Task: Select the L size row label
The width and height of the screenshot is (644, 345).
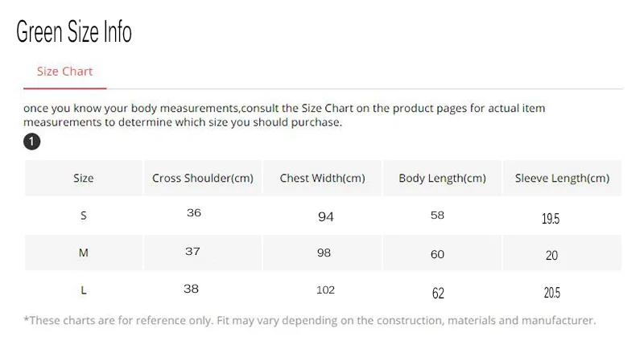Action: [83, 290]
